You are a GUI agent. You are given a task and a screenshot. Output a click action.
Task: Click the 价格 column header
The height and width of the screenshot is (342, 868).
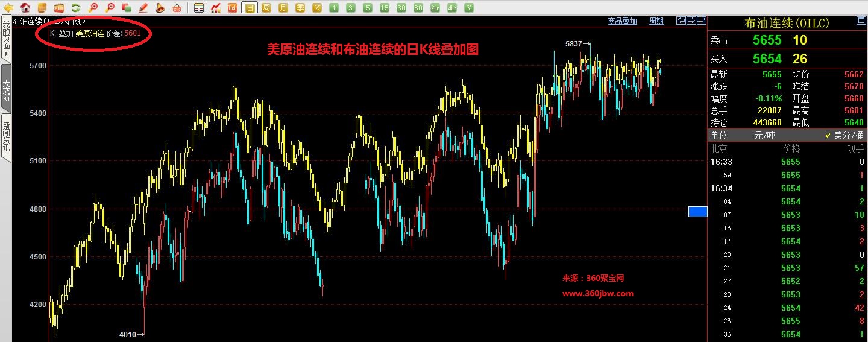coord(791,148)
